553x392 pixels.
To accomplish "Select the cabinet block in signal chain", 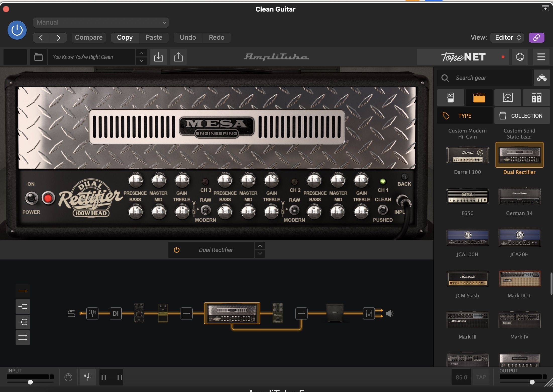I will (335, 313).
